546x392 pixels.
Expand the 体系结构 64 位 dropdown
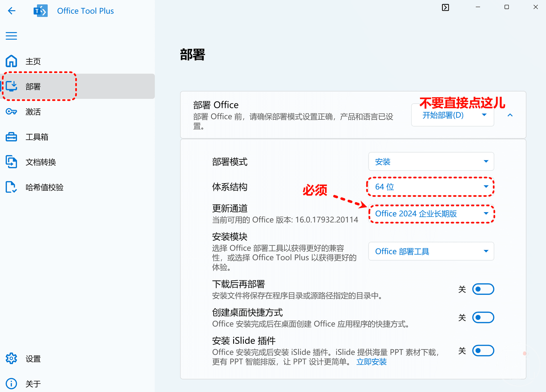coord(431,187)
